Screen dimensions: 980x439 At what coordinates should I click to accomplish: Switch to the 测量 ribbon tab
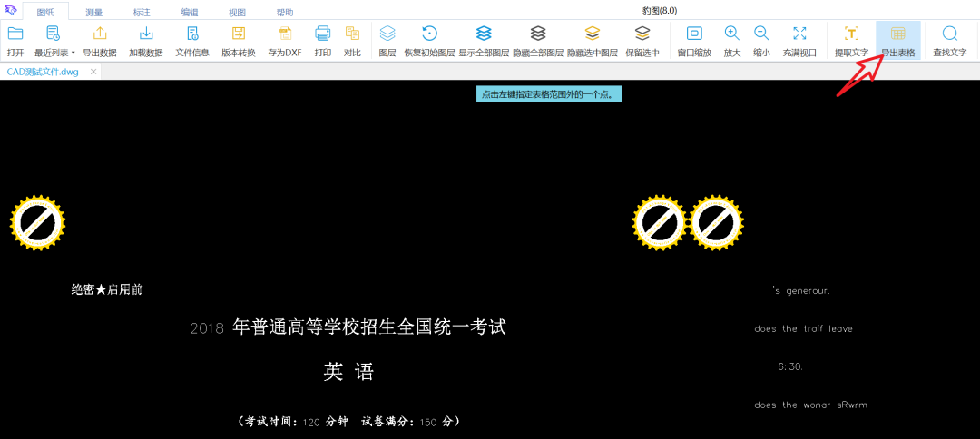coord(93,12)
